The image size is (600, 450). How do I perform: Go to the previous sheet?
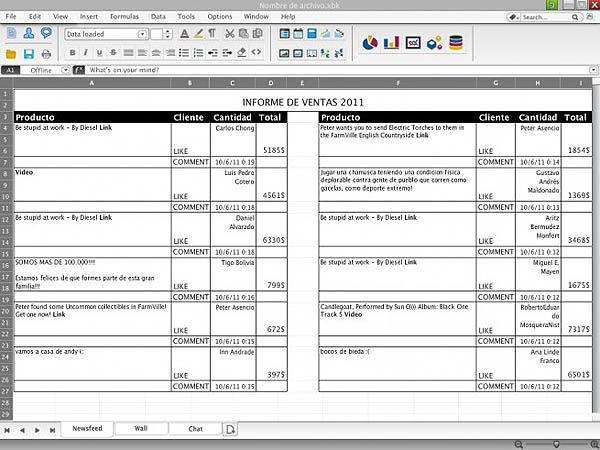coord(22,430)
